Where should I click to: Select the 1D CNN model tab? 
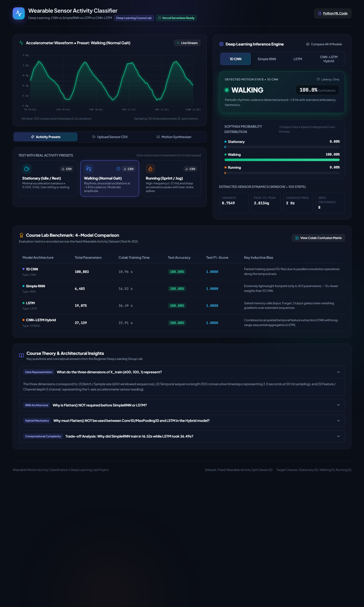pyautogui.click(x=236, y=59)
